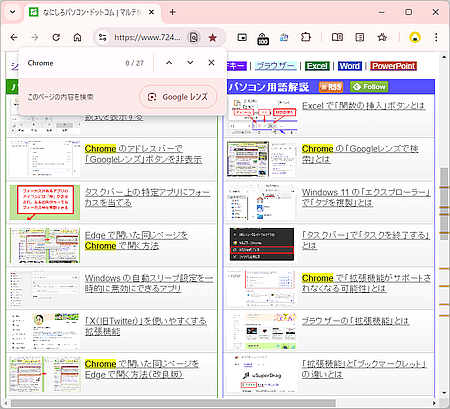Viewport: 450px width, 409px height.
Task: Open Chrome three-dot menu
Action: [x=436, y=37]
